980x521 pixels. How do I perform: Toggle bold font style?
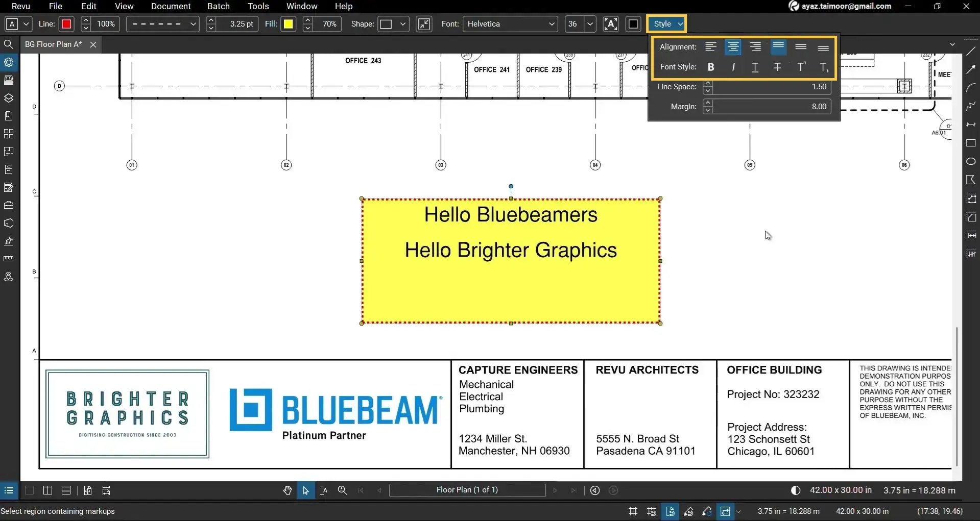(710, 67)
